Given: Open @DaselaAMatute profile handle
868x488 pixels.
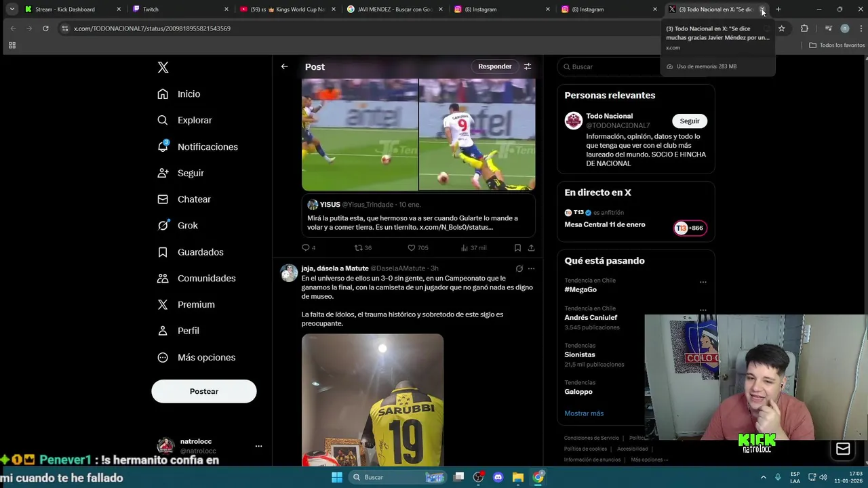Looking at the screenshot, I should [398, 268].
